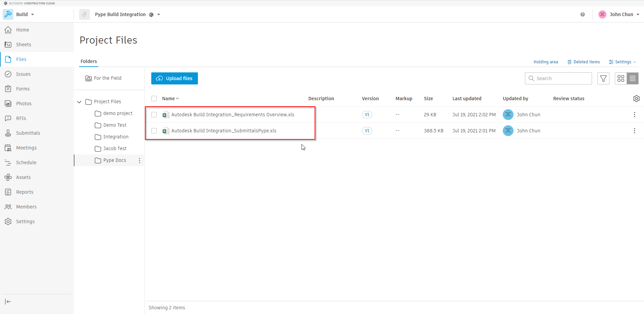Click the Showing 2 items status text

tap(167, 308)
